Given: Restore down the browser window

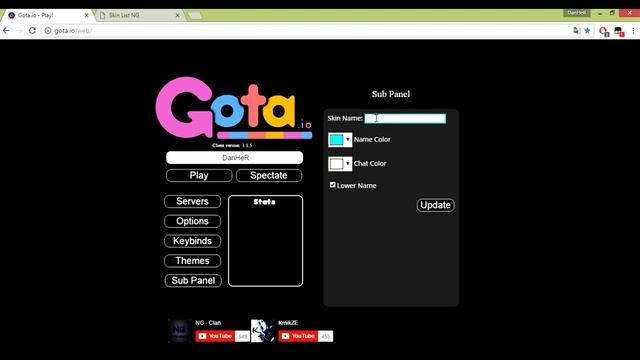Looking at the screenshot, I should coord(612,13).
